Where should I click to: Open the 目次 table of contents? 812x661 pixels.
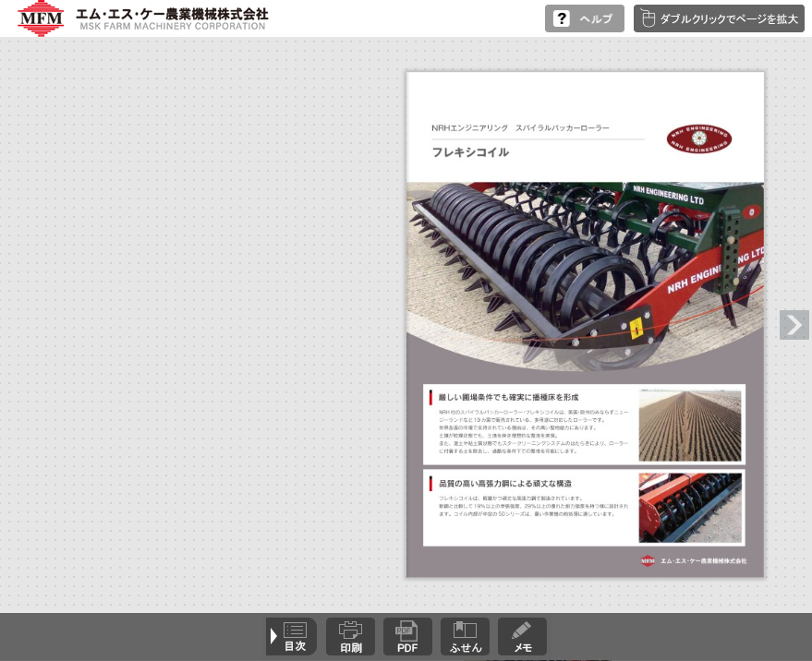pos(291,637)
